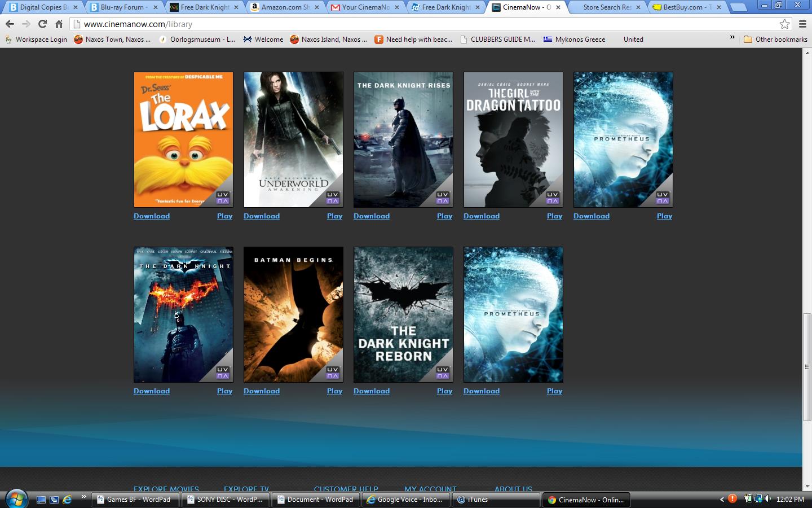Download Batman Begins
812x508 pixels.
pos(262,391)
